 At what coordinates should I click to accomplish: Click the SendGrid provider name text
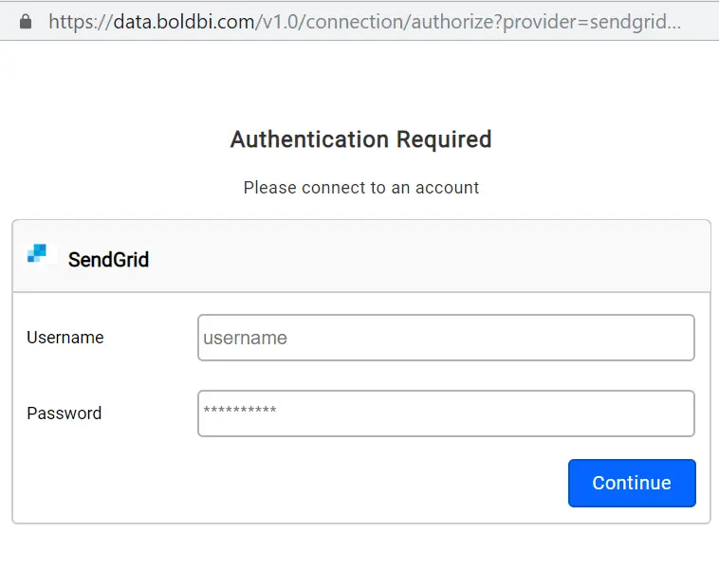[x=108, y=259]
